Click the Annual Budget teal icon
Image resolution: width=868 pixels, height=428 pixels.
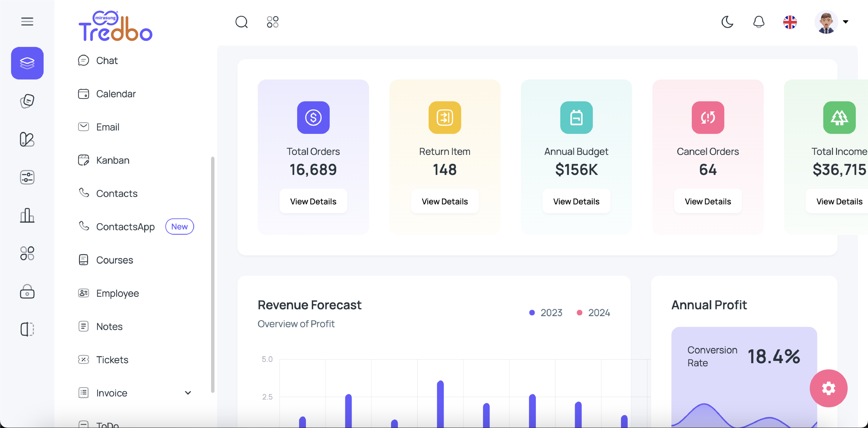576,117
